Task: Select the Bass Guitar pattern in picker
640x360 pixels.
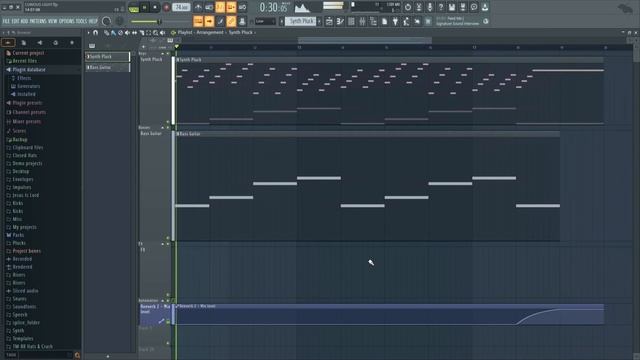Action: pyautogui.click(x=107, y=67)
